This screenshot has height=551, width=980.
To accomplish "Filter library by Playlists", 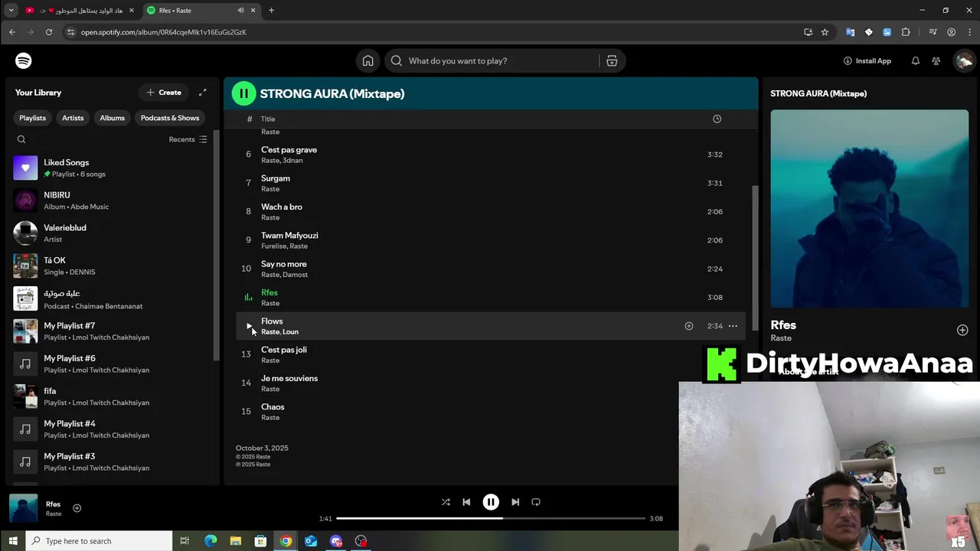I will (32, 118).
